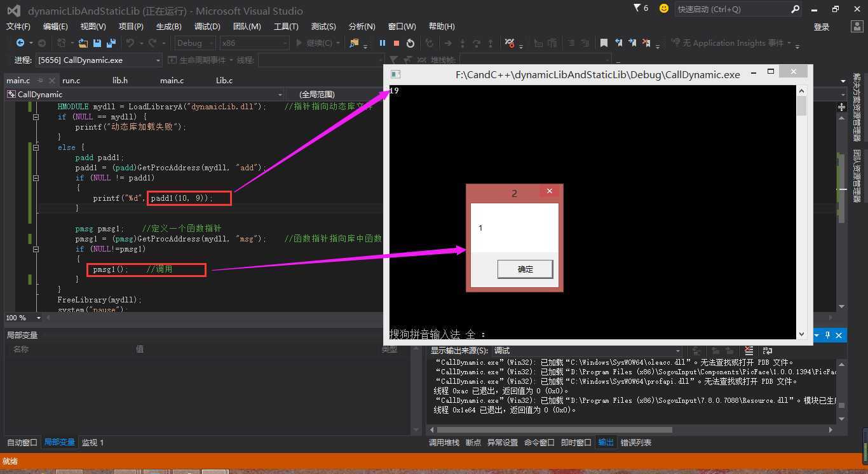Open the x86 platform dropdown
Image resolution: width=868 pixels, height=474 pixels.
[x=254, y=43]
